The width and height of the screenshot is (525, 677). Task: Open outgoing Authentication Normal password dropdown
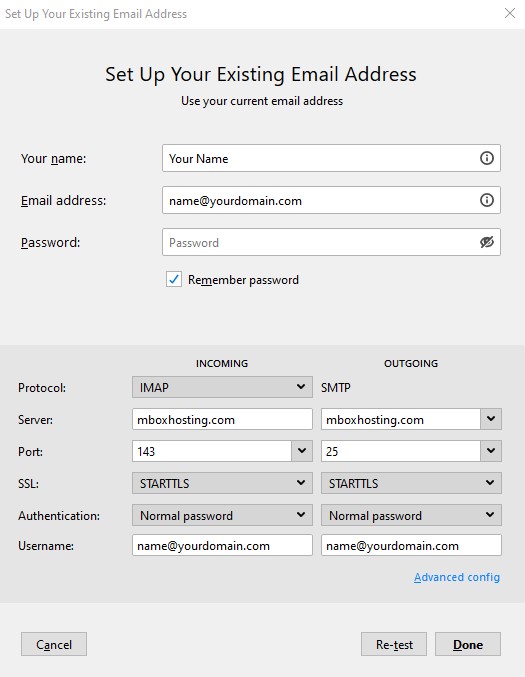click(x=411, y=515)
